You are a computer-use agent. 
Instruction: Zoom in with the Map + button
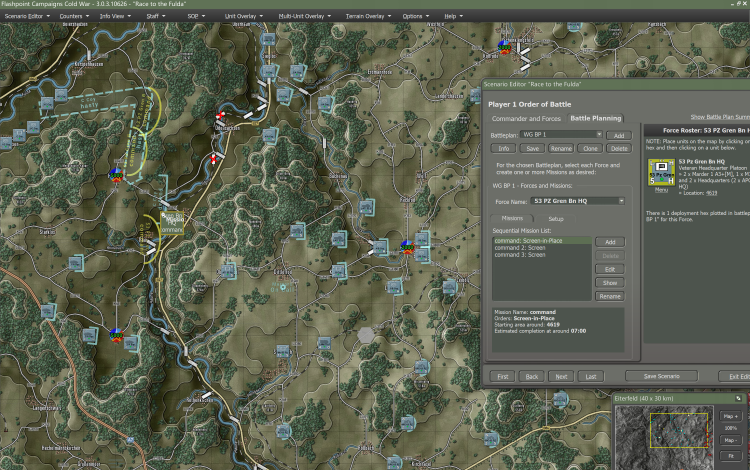[730, 416]
